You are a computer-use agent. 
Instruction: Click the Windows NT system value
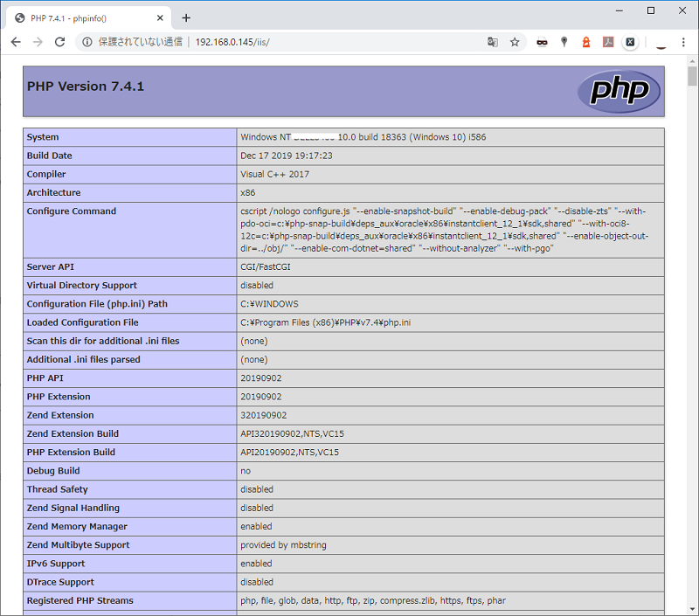pos(363,137)
